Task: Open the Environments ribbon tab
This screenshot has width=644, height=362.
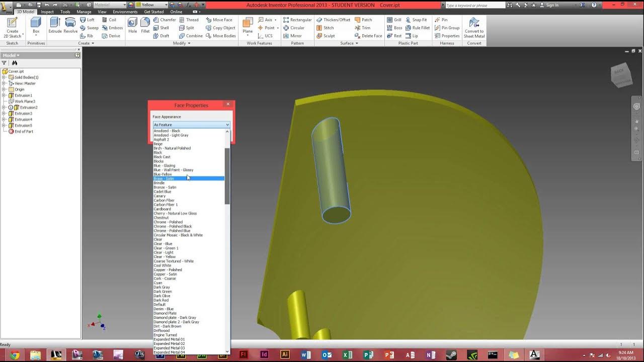Action: pos(125,12)
